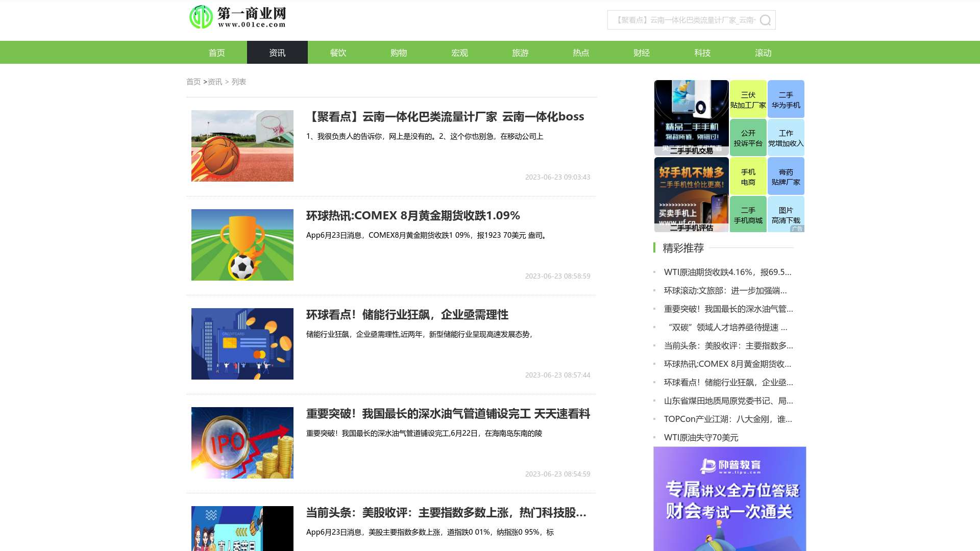
Task: Click the 工作党增加收入 ad tile
Action: coord(786,138)
